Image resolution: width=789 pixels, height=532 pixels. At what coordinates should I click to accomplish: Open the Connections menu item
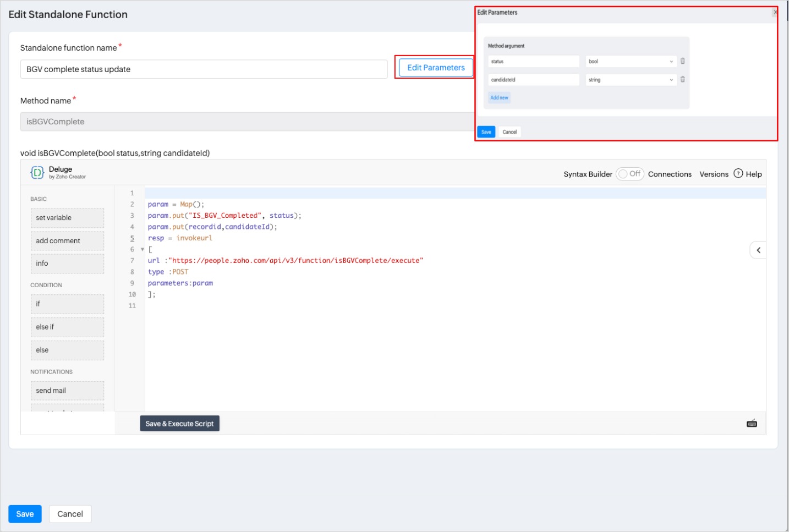[670, 174]
